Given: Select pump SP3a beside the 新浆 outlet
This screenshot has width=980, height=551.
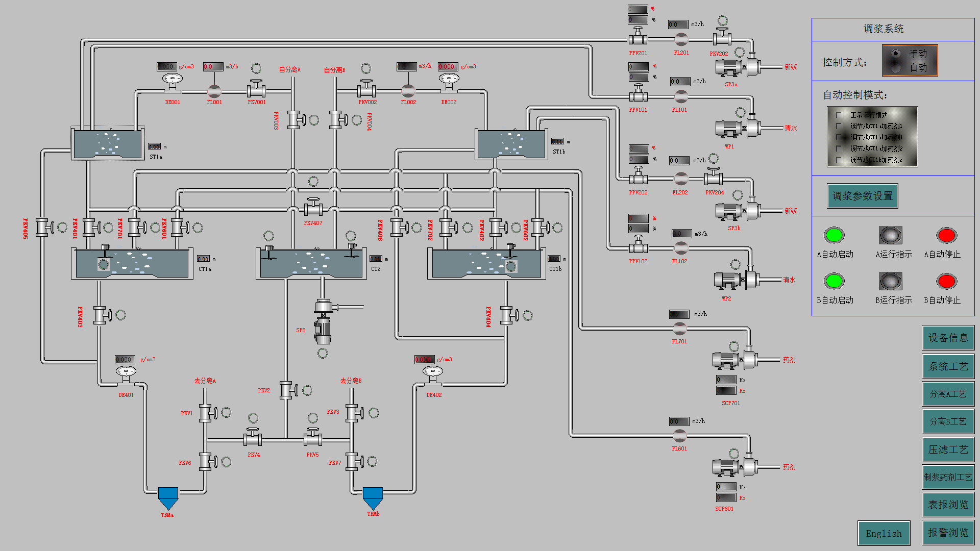Looking at the screenshot, I should [x=729, y=66].
